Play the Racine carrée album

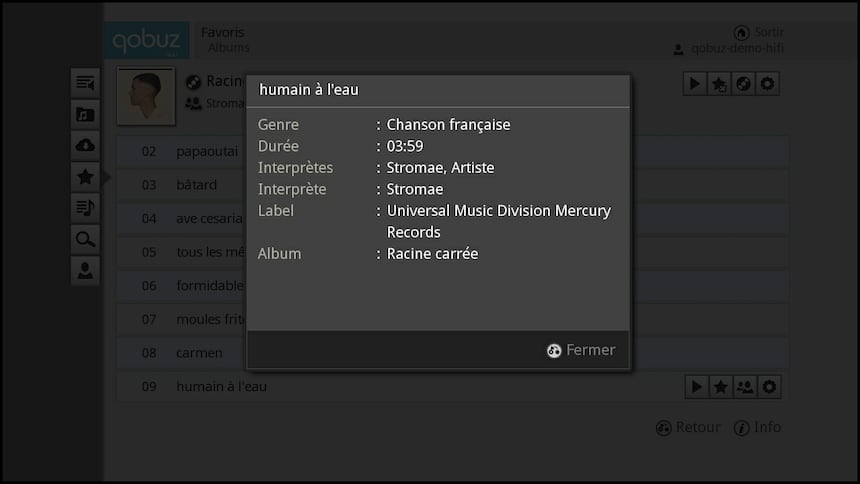point(695,84)
